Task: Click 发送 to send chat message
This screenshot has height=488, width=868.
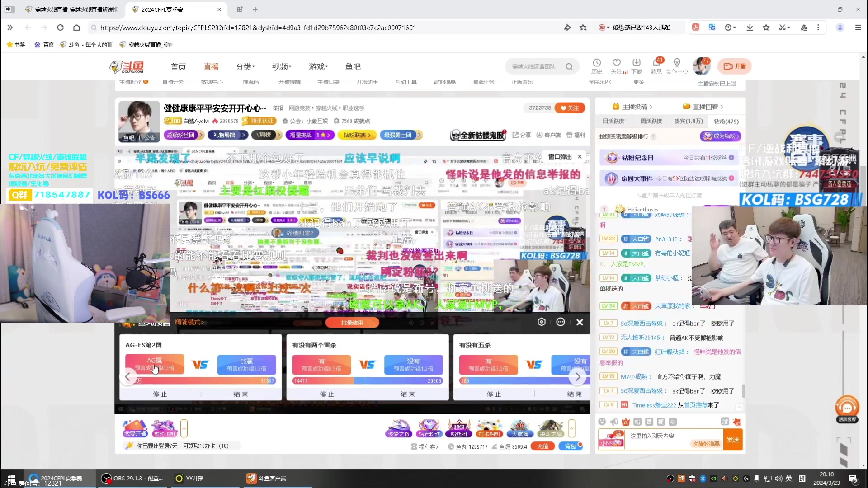Action: [732, 440]
